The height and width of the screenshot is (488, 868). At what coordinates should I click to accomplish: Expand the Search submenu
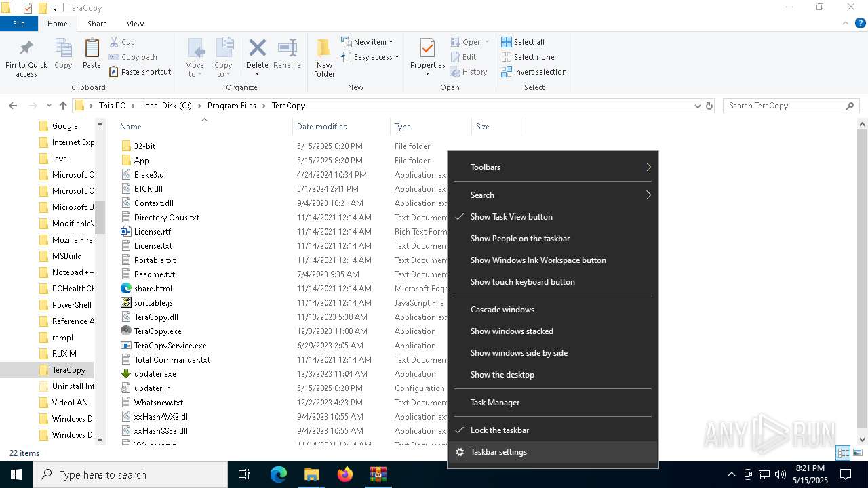pyautogui.click(x=553, y=195)
